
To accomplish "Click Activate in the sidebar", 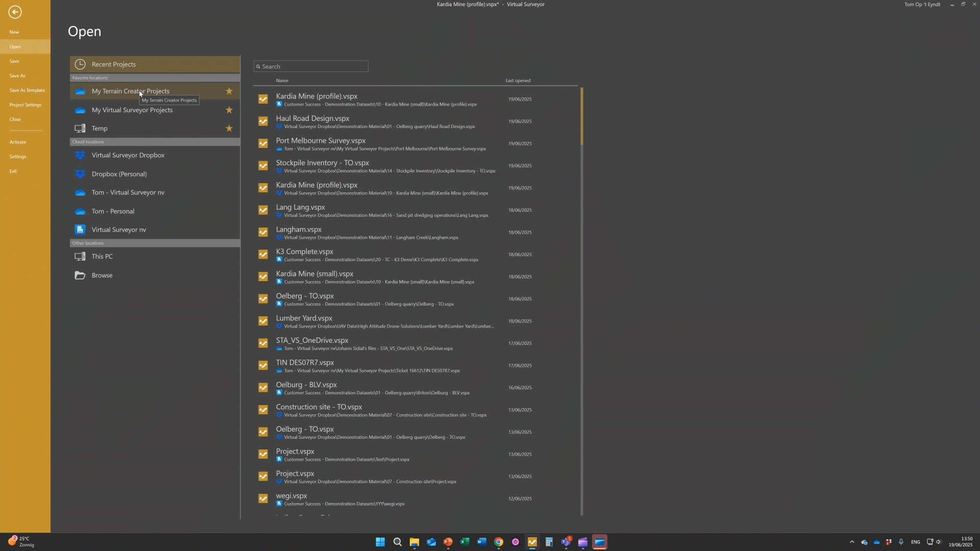I will [25, 142].
